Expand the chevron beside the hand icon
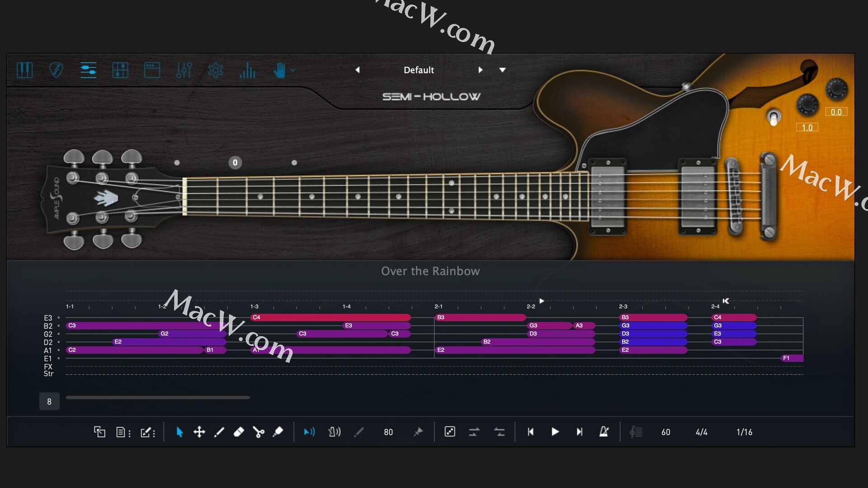The image size is (868, 488). (x=293, y=70)
